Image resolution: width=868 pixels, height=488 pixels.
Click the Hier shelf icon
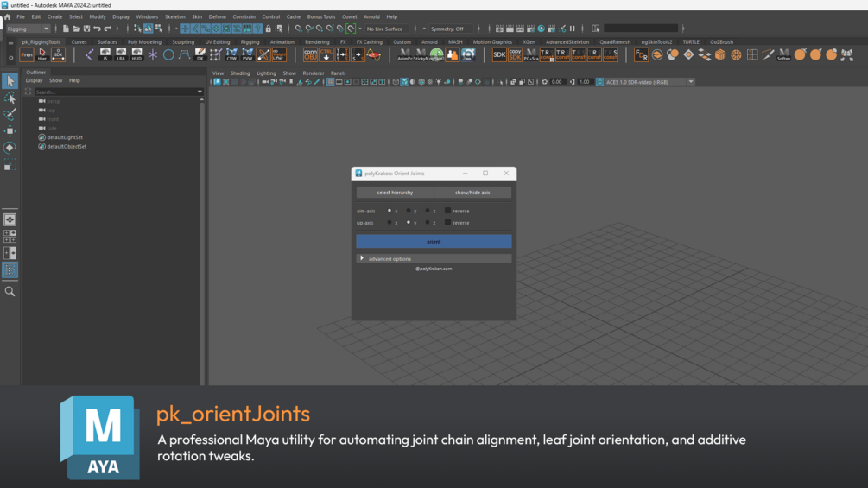coord(42,54)
